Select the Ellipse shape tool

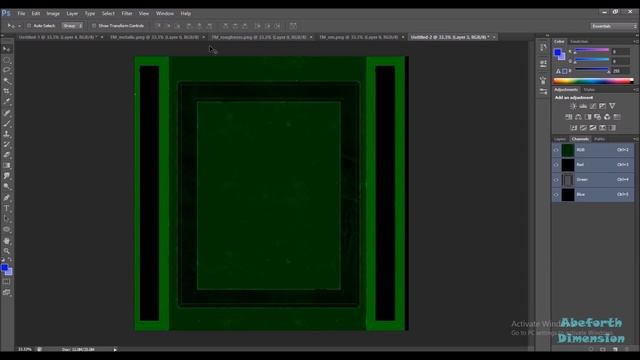7,230
